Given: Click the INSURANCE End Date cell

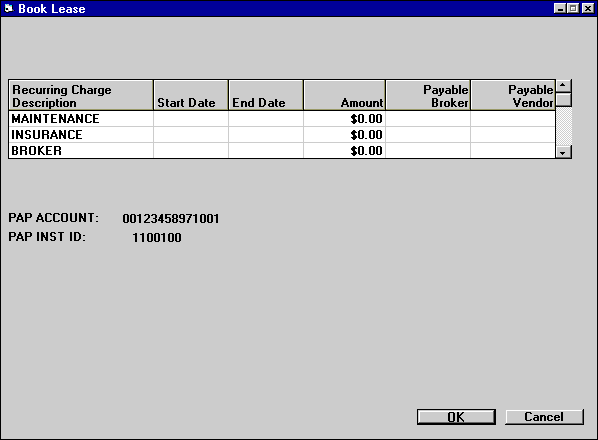Looking at the screenshot, I should (266, 135).
